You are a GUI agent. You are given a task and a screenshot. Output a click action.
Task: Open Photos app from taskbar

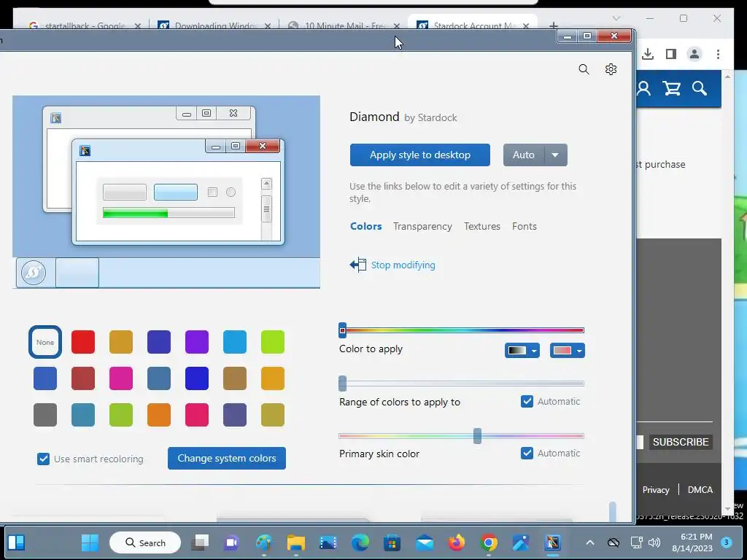click(521, 542)
